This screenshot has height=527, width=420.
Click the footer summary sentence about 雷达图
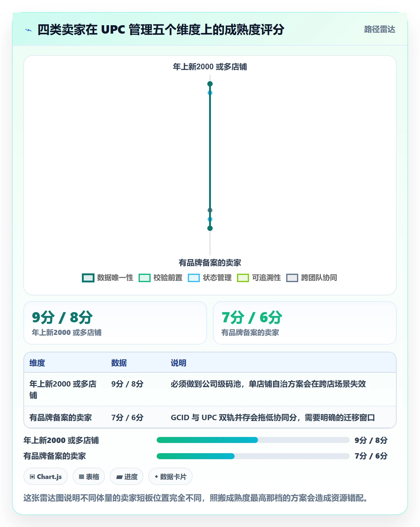click(x=196, y=498)
